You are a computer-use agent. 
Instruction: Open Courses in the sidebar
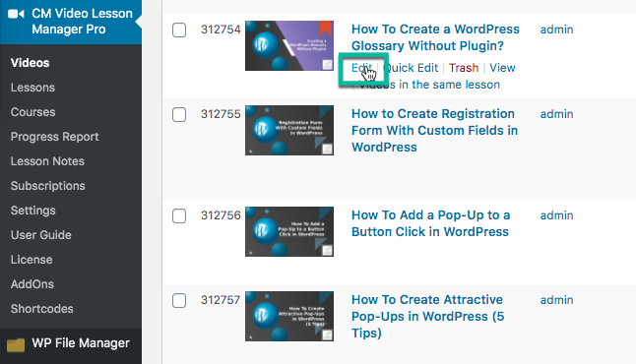point(32,112)
